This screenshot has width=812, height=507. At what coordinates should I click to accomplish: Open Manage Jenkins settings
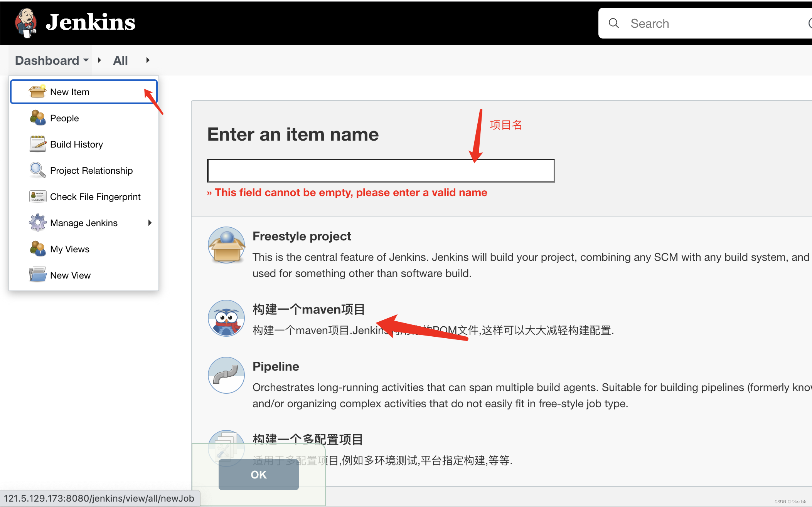pos(84,223)
